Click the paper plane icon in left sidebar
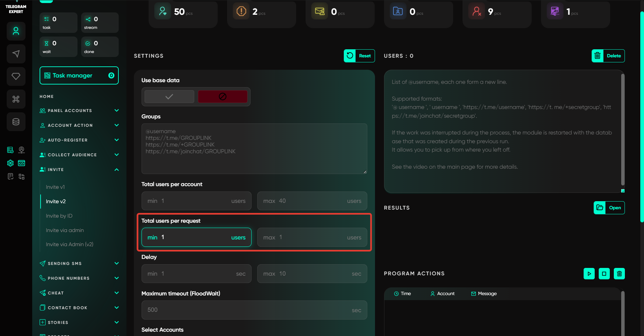Image resolution: width=644 pixels, height=336 pixels. pyautogui.click(x=16, y=54)
